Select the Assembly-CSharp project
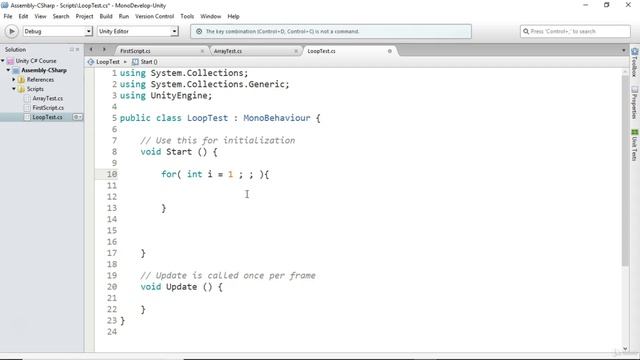 click(x=44, y=70)
